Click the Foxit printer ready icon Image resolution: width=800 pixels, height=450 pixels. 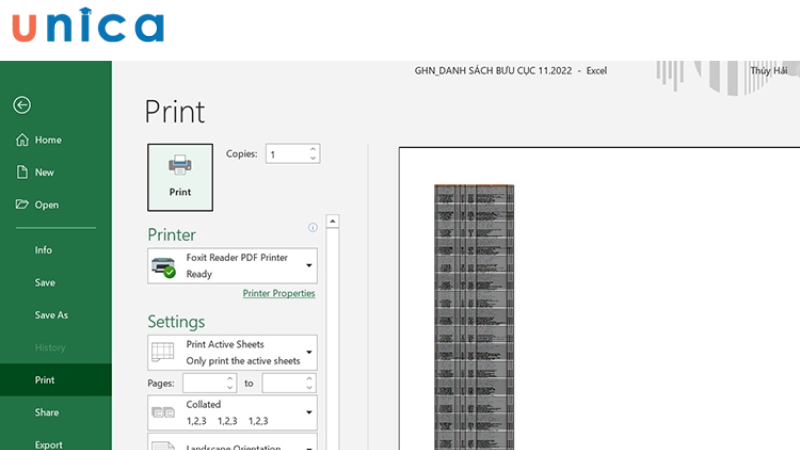coord(162,266)
